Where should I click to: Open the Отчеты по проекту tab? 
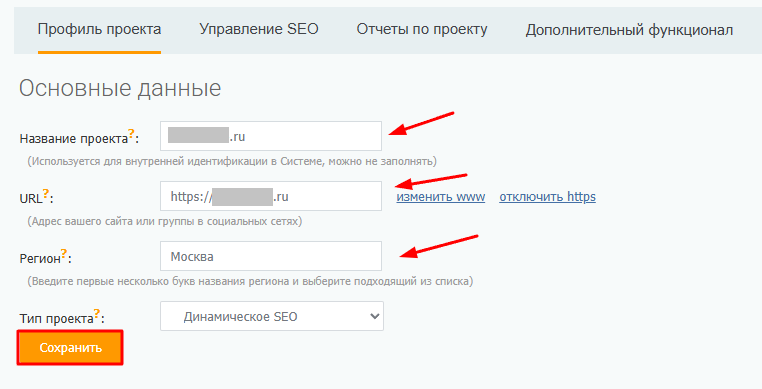point(422,29)
